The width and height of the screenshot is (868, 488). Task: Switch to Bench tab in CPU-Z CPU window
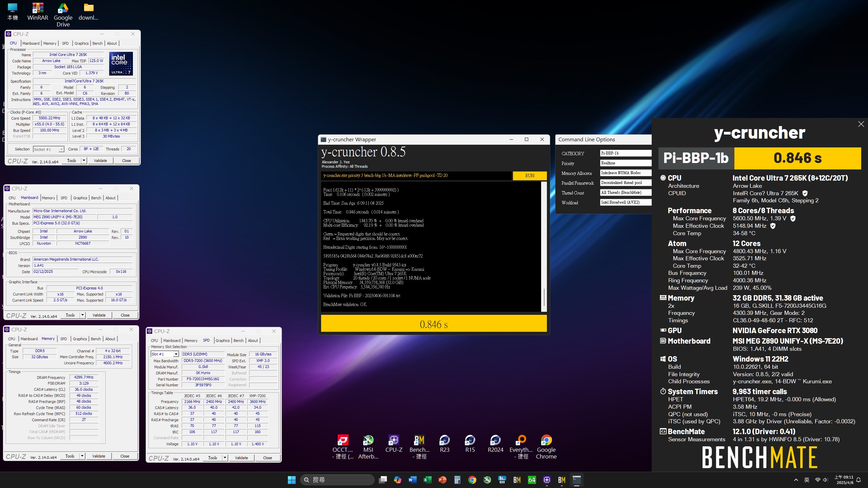tap(97, 43)
